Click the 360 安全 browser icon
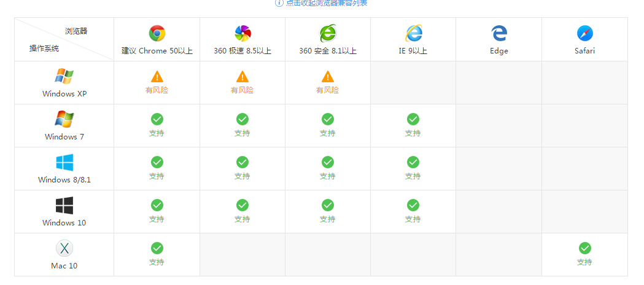 pos(328,33)
